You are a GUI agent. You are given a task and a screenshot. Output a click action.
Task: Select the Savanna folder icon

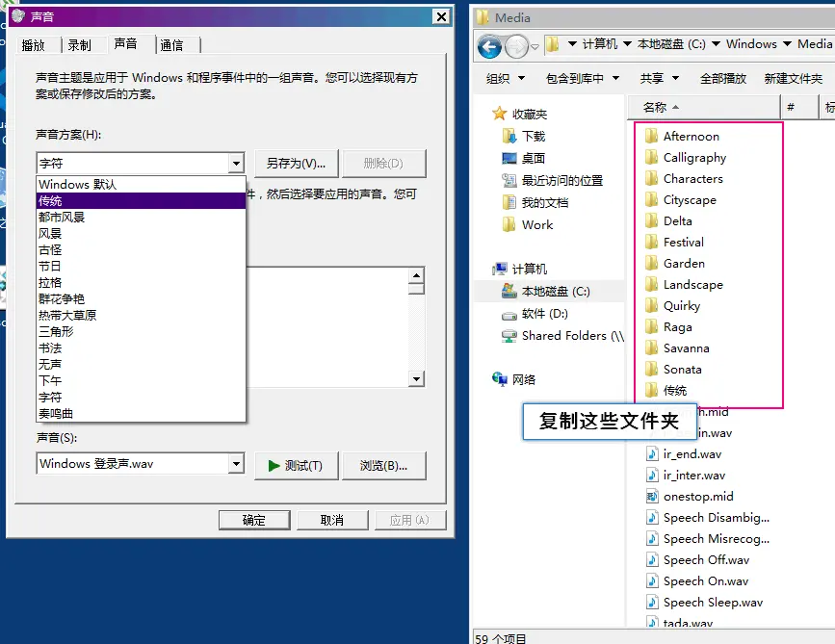tap(651, 348)
